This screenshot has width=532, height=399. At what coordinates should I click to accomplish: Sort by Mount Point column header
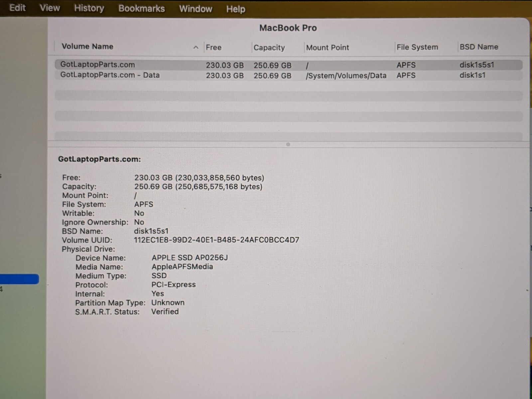328,48
